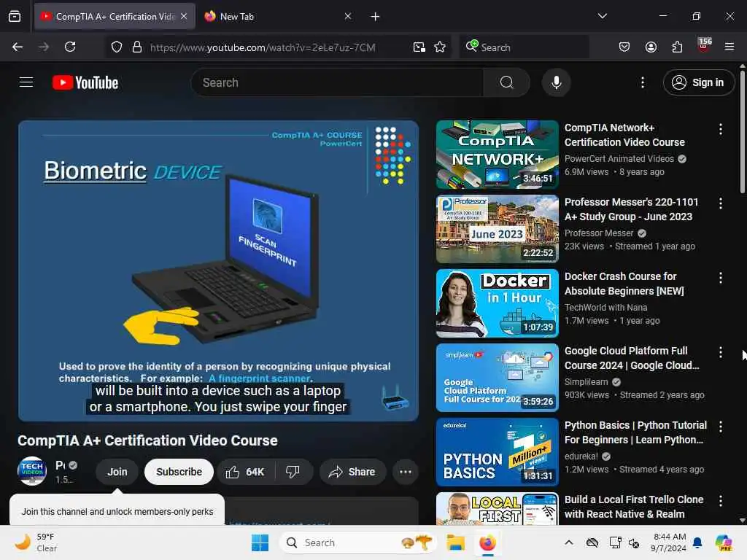This screenshot has width=747, height=560.
Task: Open a new tab with plus button
Action: (x=376, y=17)
